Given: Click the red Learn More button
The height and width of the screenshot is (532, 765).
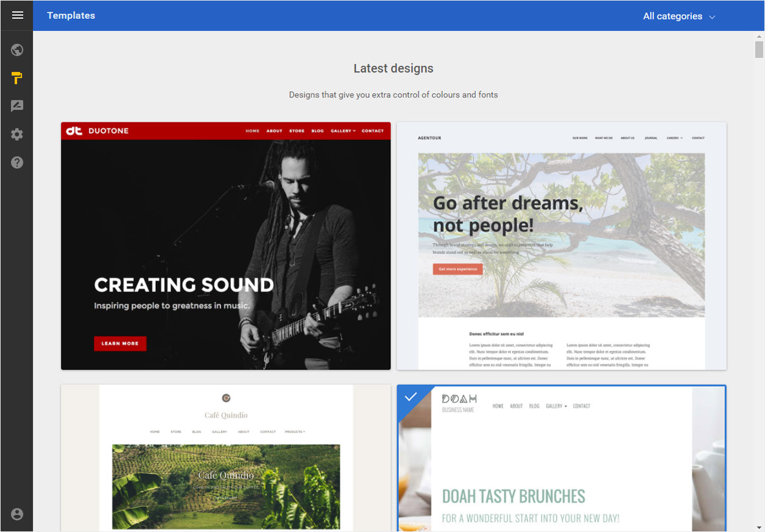Looking at the screenshot, I should tap(120, 343).
